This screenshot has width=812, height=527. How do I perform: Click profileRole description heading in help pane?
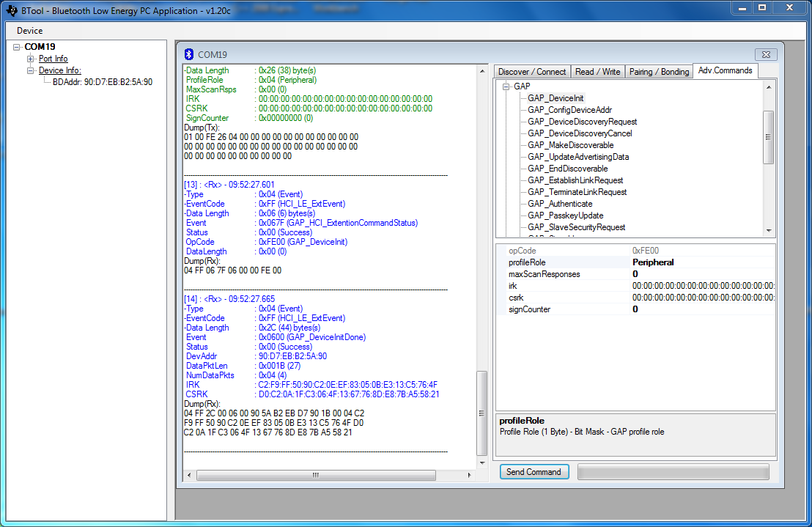tap(522, 421)
